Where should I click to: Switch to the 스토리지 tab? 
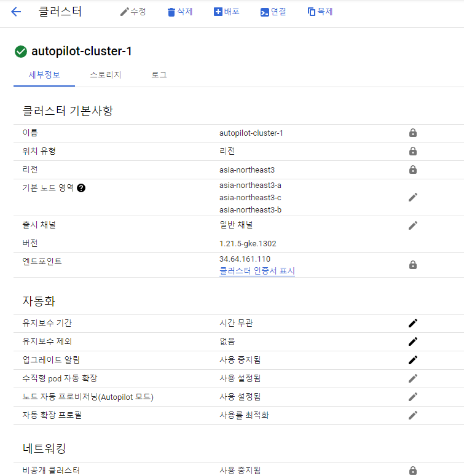[105, 75]
